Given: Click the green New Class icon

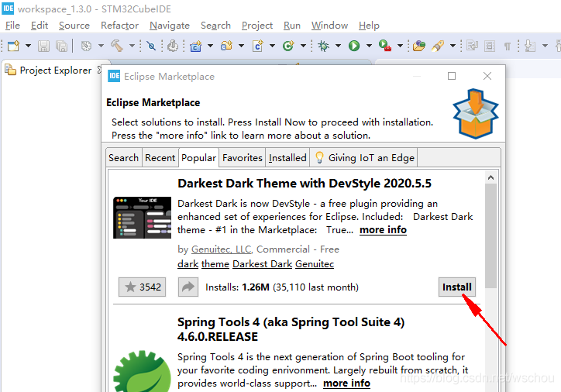Looking at the screenshot, I should click(288, 46).
